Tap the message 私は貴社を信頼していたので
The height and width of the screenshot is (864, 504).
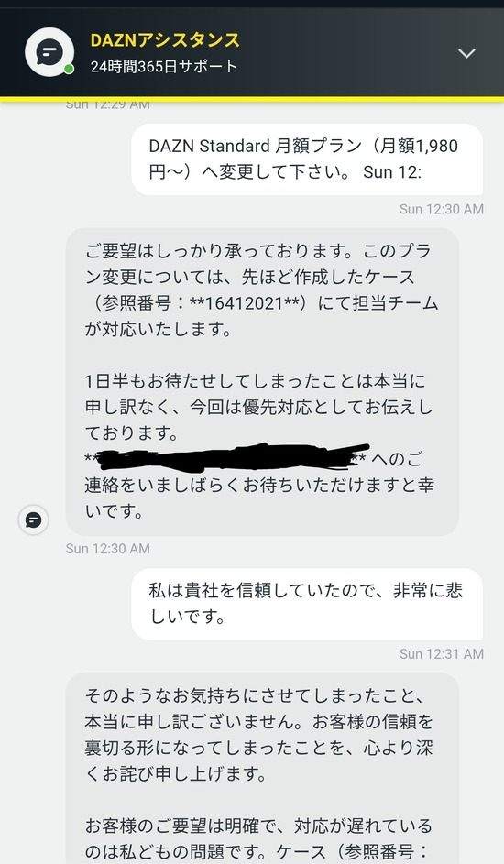307,604
